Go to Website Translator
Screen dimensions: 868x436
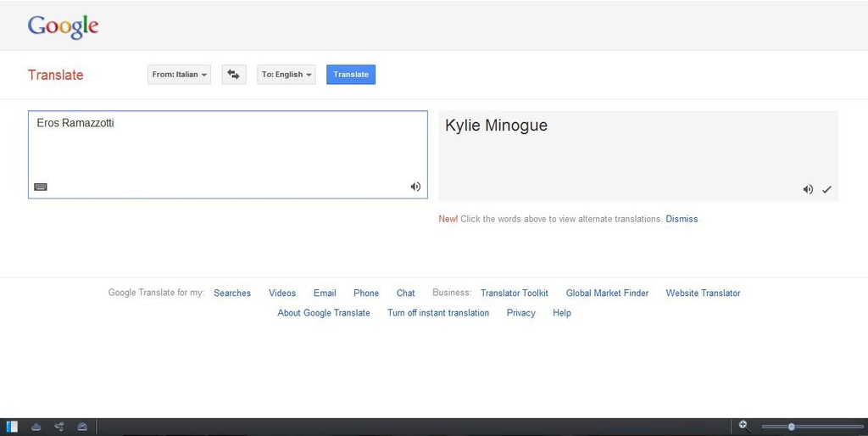click(x=703, y=293)
